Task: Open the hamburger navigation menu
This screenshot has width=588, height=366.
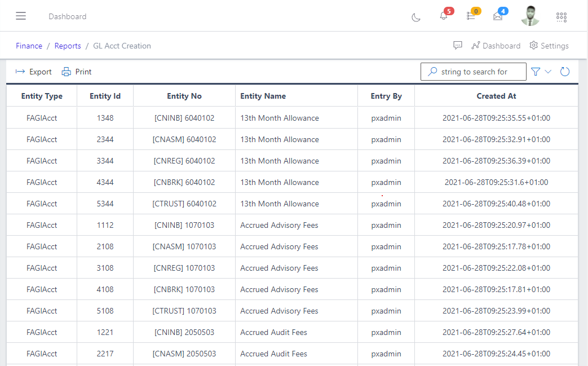Action: 21,16
